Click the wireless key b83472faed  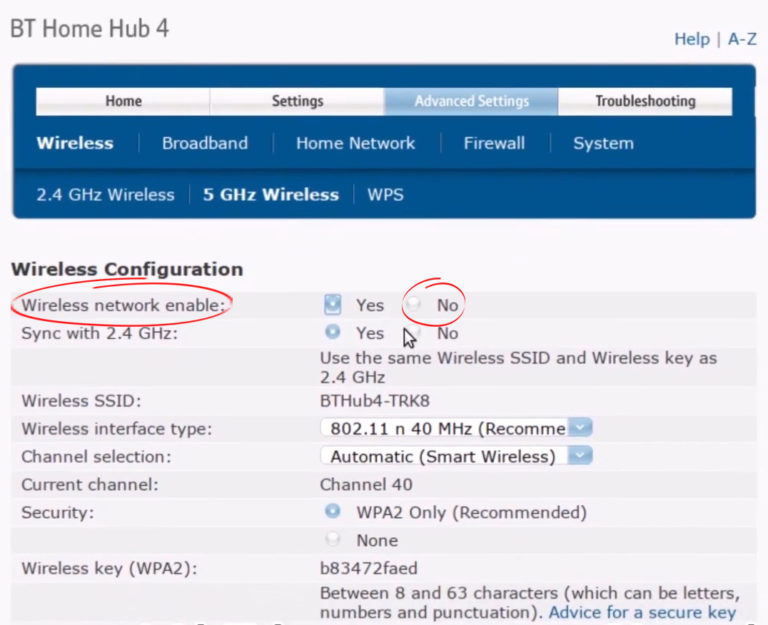pos(368,568)
